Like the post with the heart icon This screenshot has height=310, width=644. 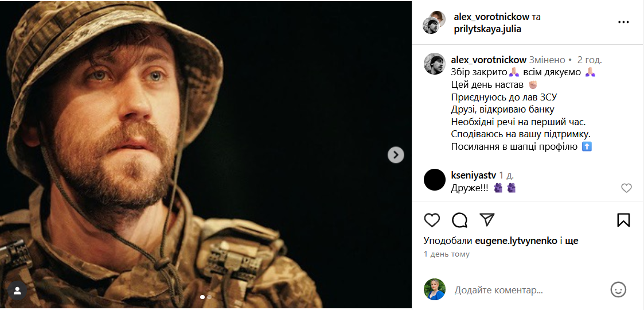point(432,220)
